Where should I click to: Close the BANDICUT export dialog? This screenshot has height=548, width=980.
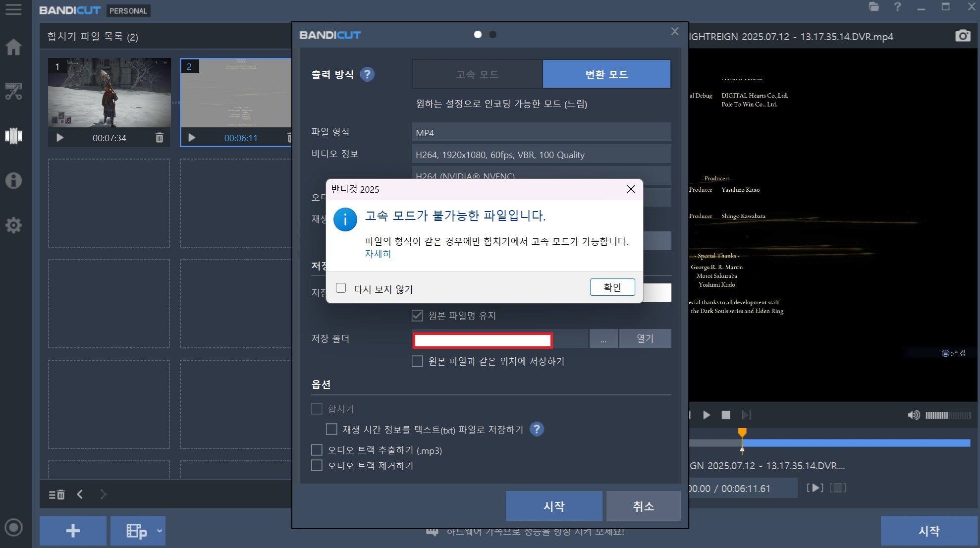point(675,31)
